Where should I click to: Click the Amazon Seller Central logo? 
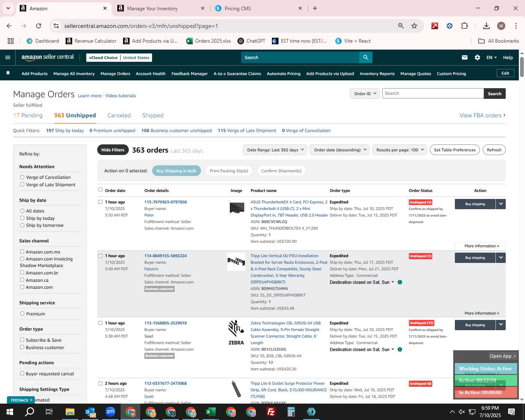48,57
